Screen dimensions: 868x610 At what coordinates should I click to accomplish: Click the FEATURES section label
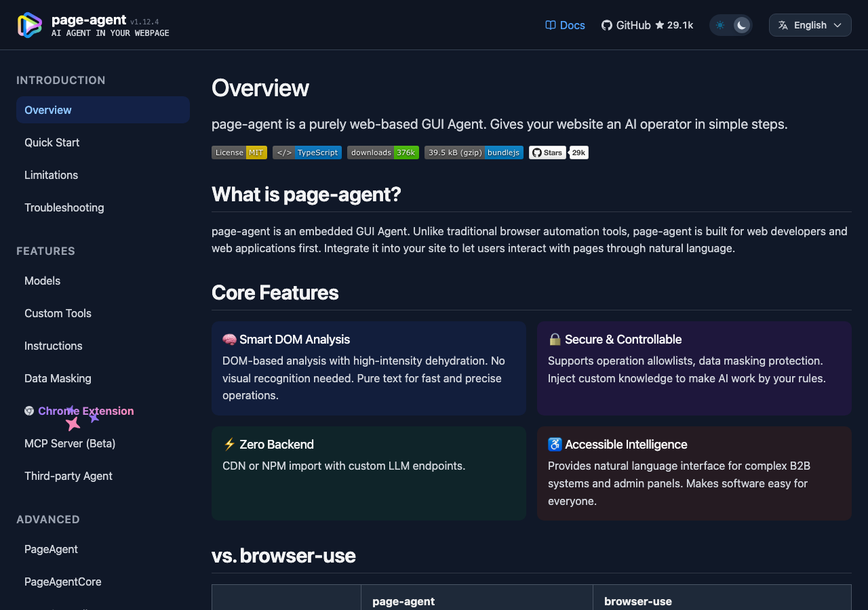click(x=45, y=251)
